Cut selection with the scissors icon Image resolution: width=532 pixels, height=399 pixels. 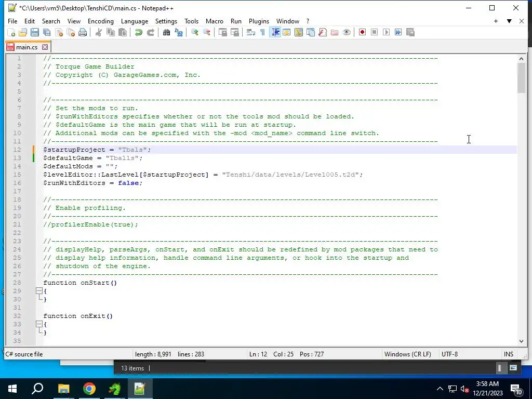[x=98, y=32]
